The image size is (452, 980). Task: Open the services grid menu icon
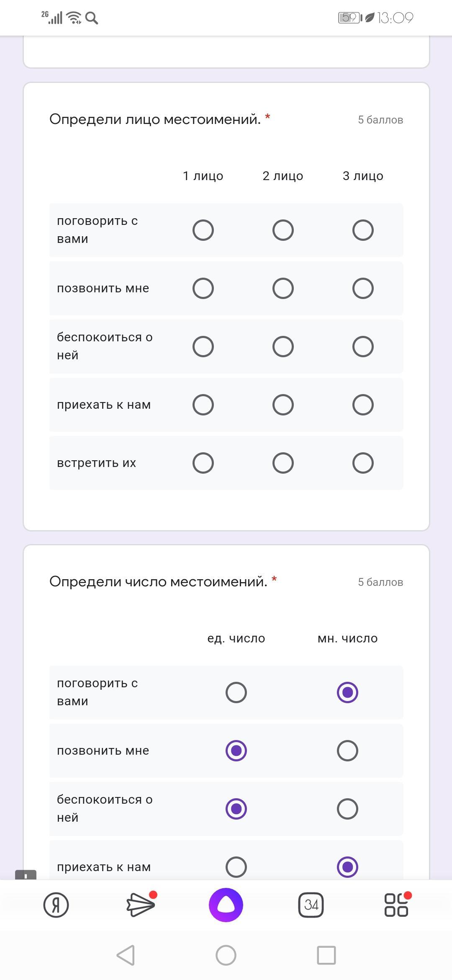point(396,905)
